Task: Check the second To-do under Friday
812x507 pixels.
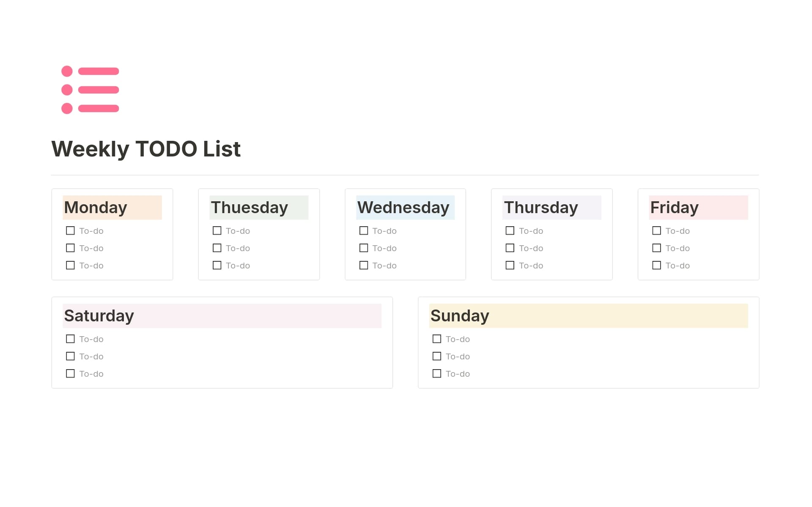Action: (656, 248)
